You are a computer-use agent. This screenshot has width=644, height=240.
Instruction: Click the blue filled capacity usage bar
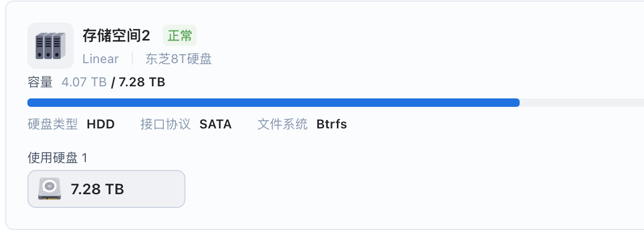[274, 103]
